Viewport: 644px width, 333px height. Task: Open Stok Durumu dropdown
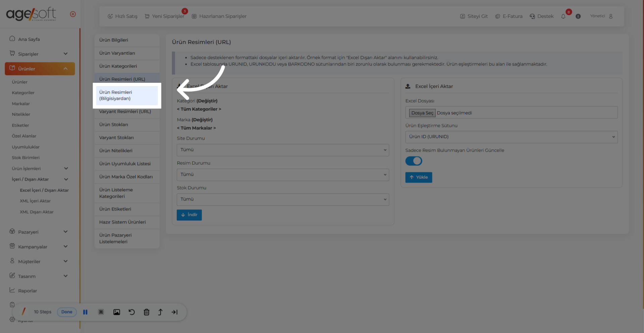pyautogui.click(x=283, y=200)
